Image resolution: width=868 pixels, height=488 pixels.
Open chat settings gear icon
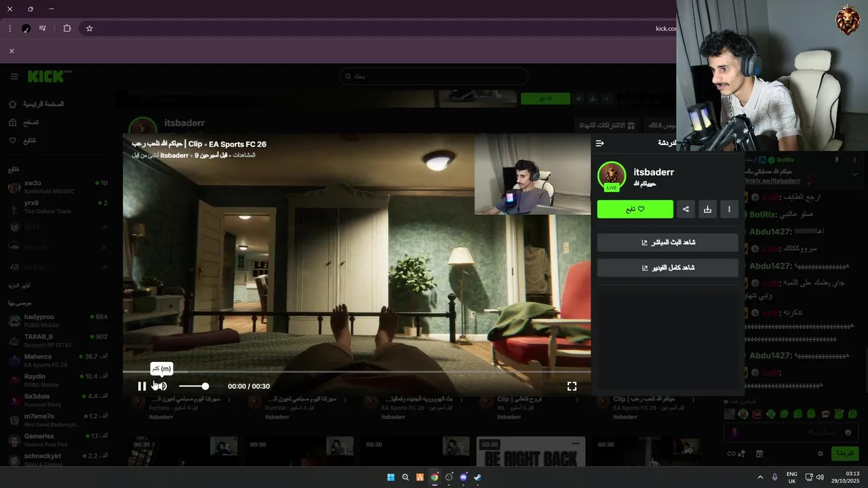click(820, 453)
